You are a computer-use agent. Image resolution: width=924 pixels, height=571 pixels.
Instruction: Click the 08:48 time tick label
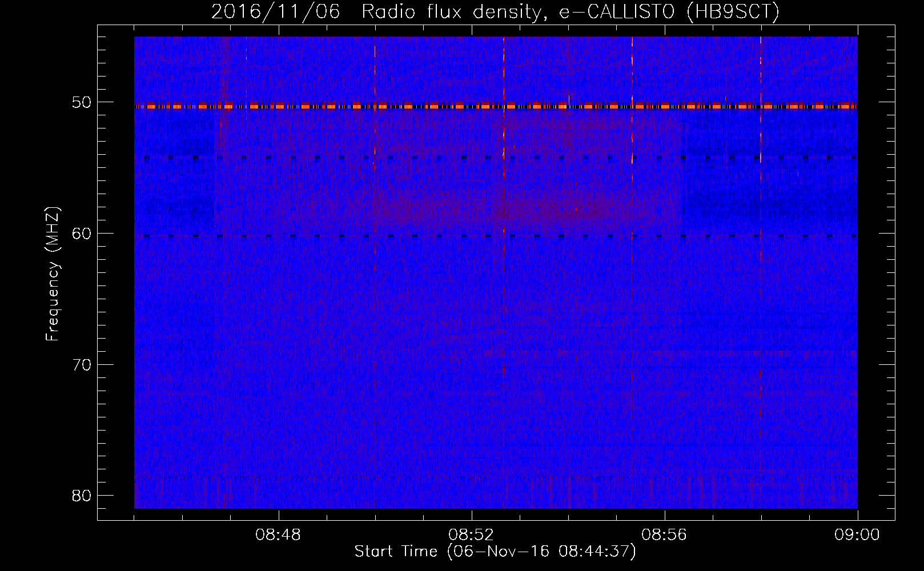[x=279, y=535]
